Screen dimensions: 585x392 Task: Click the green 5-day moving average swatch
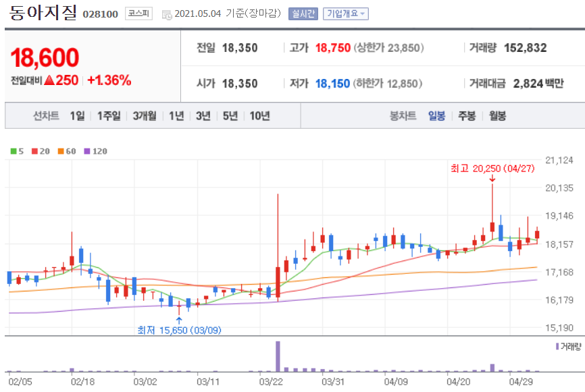click(x=14, y=151)
